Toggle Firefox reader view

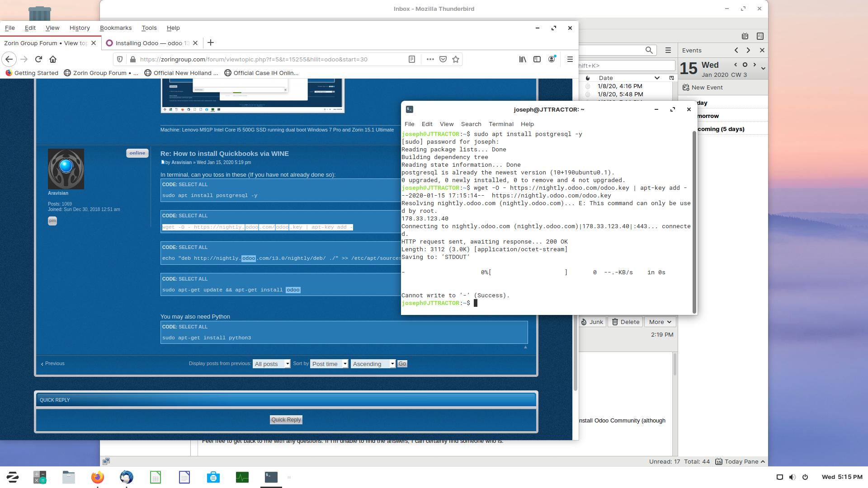click(x=412, y=59)
